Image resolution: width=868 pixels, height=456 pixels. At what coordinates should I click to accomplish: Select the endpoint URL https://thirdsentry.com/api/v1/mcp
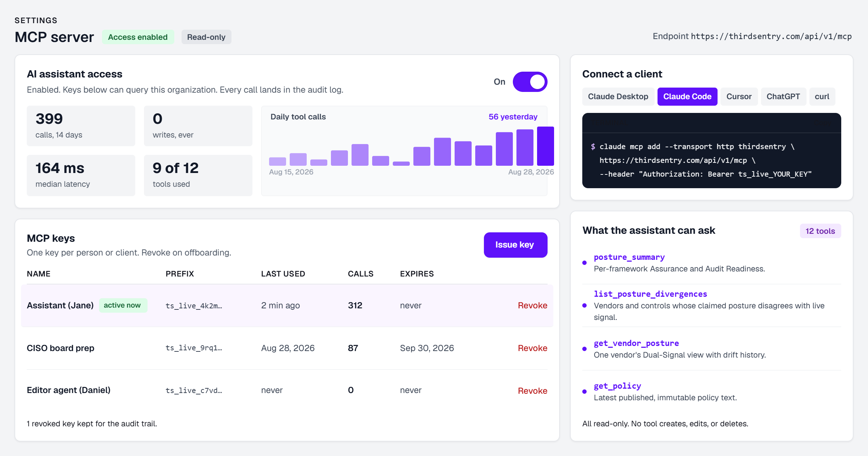(x=771, y=37)
